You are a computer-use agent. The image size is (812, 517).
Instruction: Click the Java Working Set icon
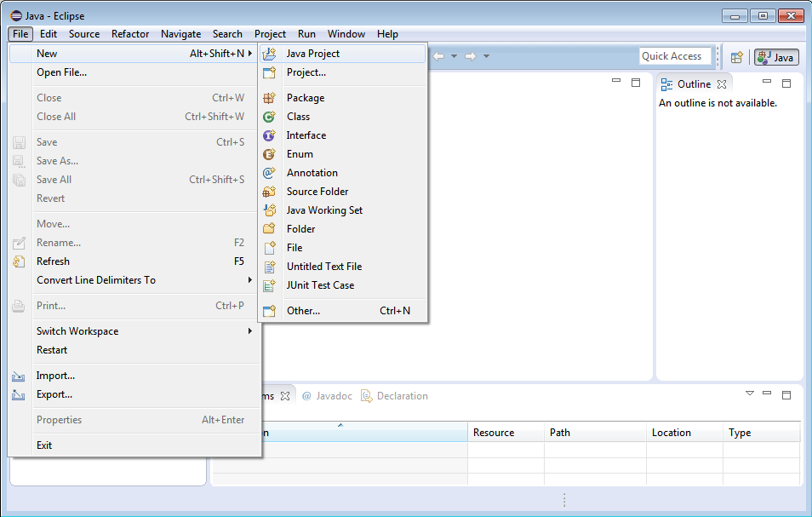(269, 210)
